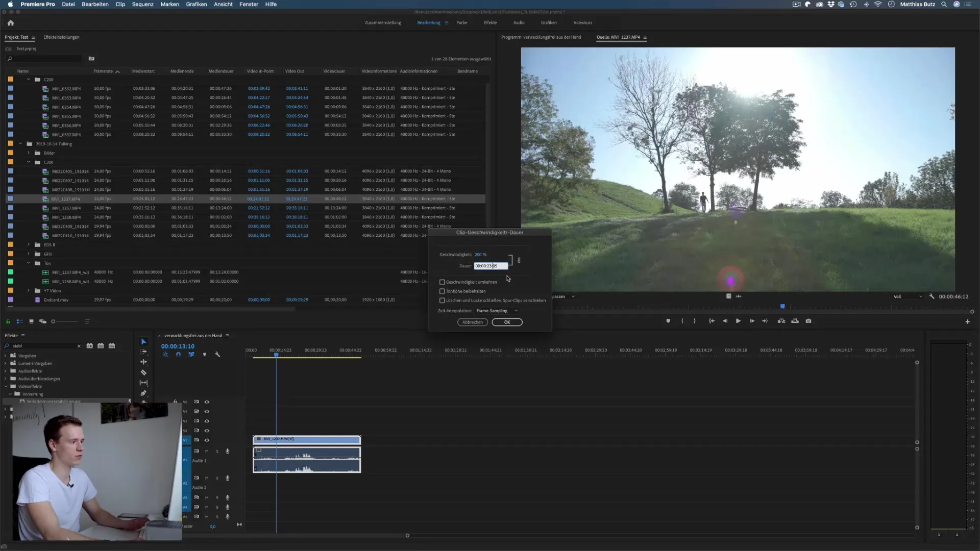
Task: Check Löschen und Lücke schließen option
Action: pyautogui.click(x=442, y=300)
